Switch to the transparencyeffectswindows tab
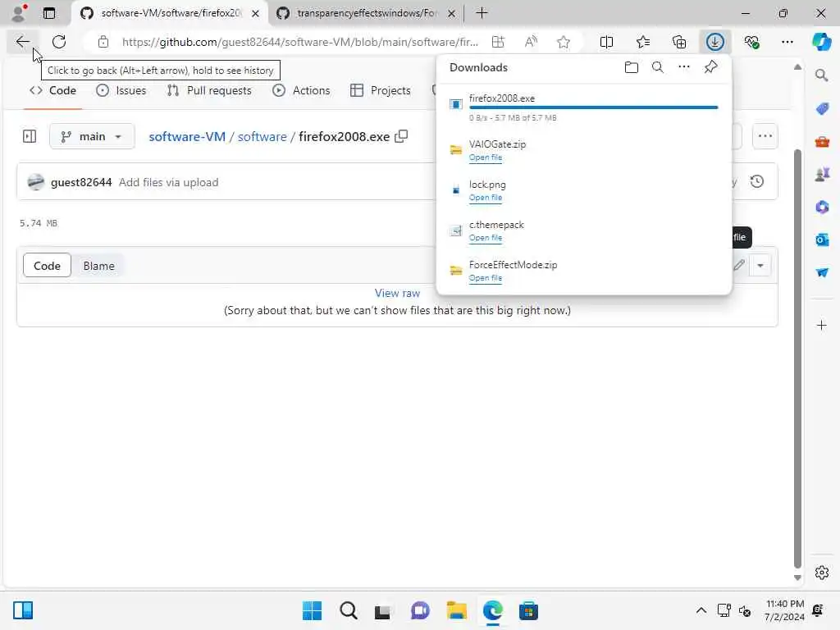The height and width of the screenshot is (630, 840). [367, 13]
